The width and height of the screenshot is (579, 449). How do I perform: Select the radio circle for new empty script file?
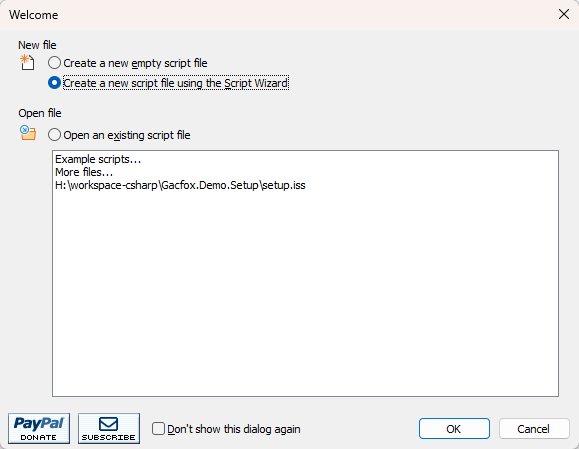click(54, 63)
